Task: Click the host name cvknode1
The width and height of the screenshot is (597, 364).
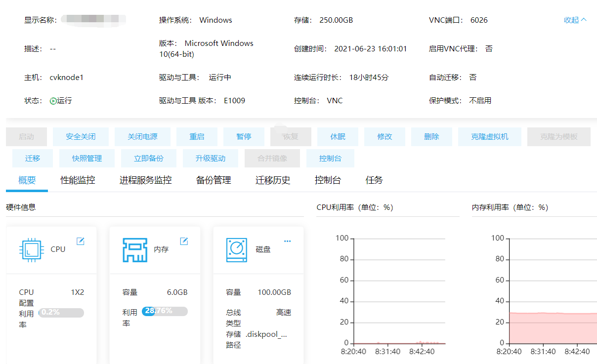Action: (67, 78)
